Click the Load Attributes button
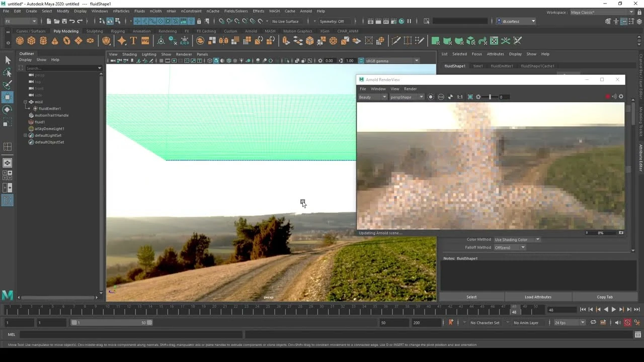Screen dimensions: 644x362 coord(538,297)
